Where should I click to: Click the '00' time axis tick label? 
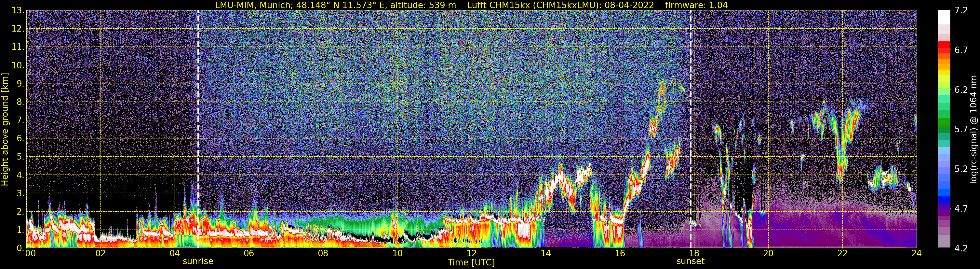click(x=31, y=253)
